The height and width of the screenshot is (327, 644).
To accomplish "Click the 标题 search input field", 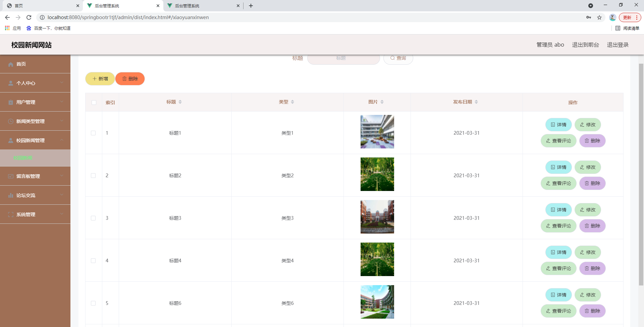I will point(343,58).
